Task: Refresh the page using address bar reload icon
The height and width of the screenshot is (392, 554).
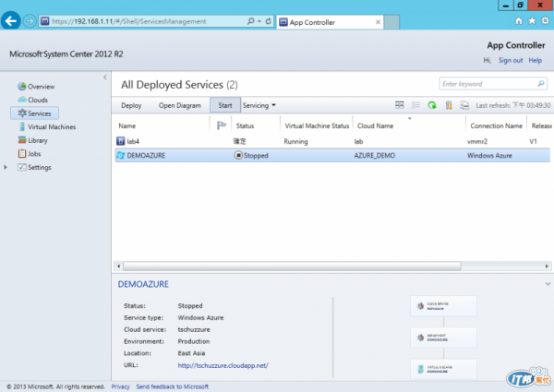Action: click(269, 21)
